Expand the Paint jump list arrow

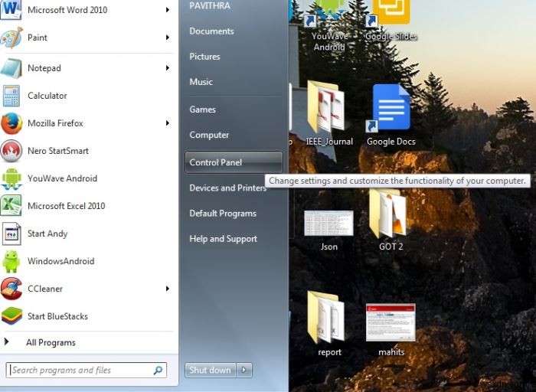(168, 38)
